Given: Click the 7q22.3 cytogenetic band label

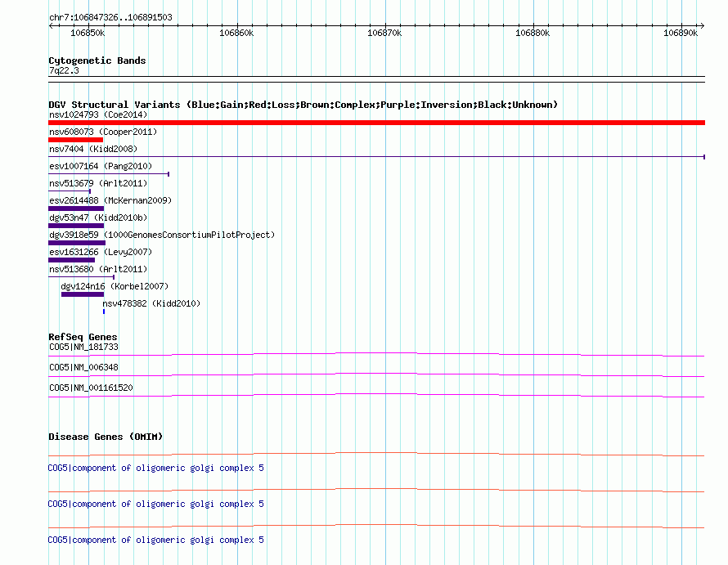Looking at the screenshot, I should point(64,70).
